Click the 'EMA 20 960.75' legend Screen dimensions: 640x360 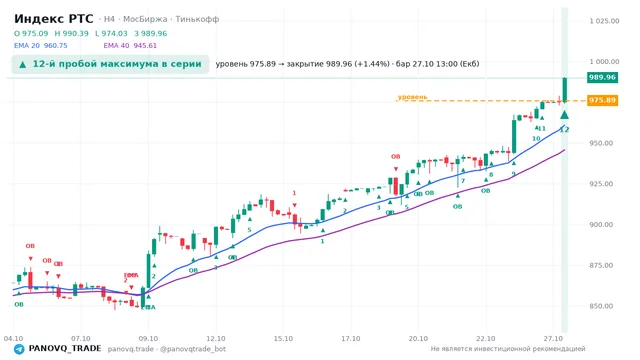[x=40, y=45]
